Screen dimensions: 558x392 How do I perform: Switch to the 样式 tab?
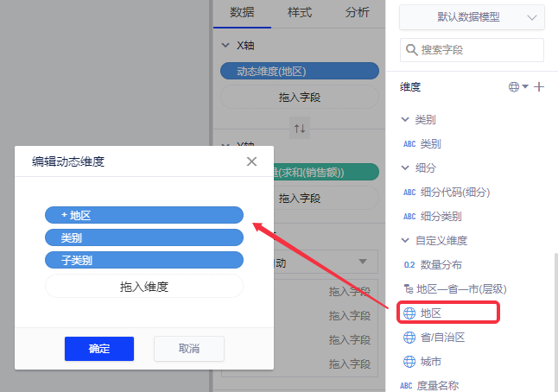point(299,12)
